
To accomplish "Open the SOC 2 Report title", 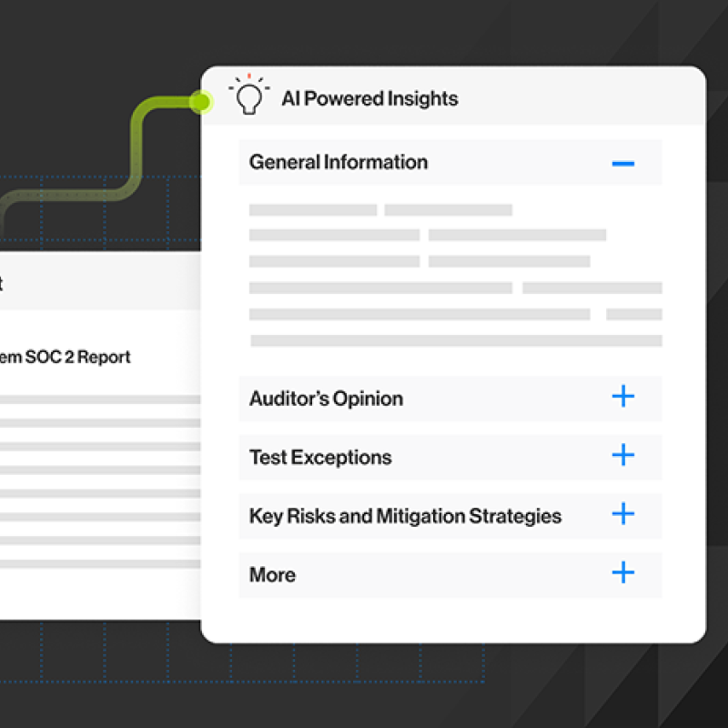I will tap(65, 357).
